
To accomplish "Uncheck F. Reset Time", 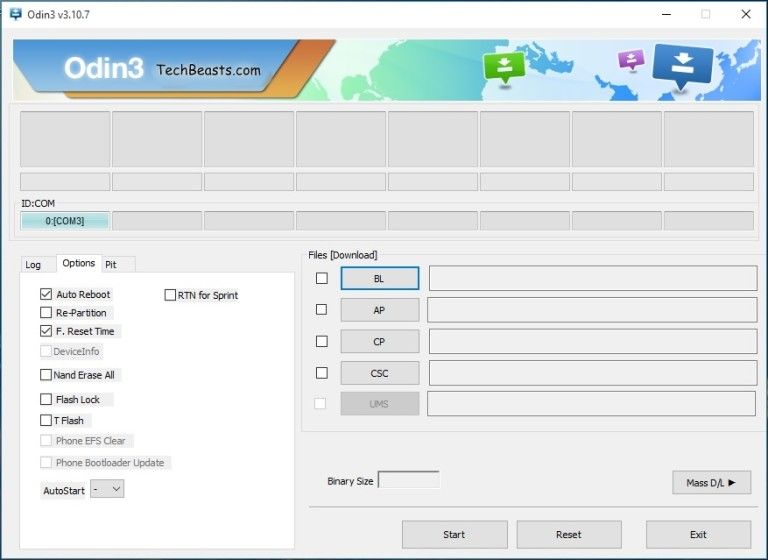I will click(x=46, y=331).
